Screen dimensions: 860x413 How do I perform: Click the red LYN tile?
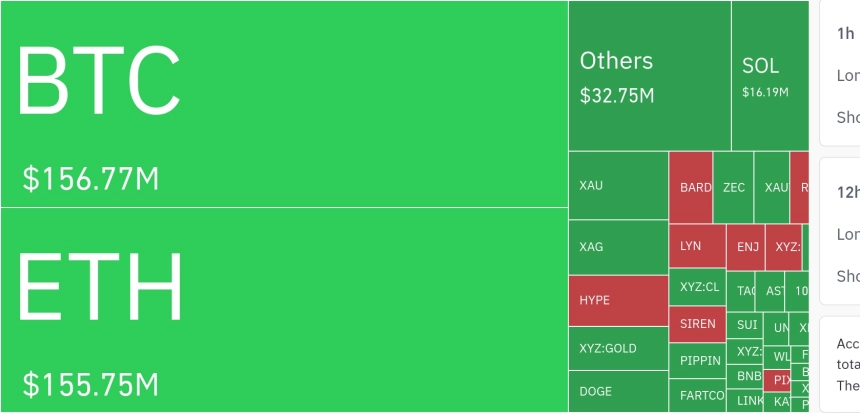tap(697, 246)
